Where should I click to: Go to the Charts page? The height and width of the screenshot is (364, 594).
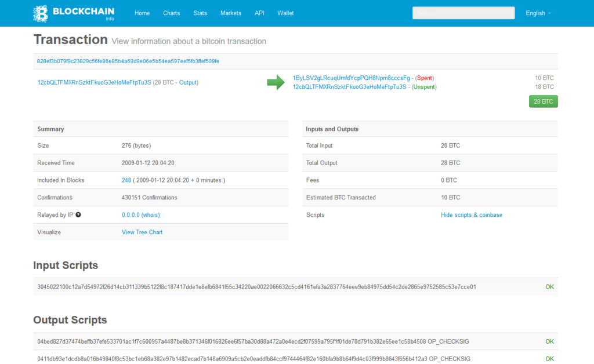pyautogui.click(x=171, y=13)
